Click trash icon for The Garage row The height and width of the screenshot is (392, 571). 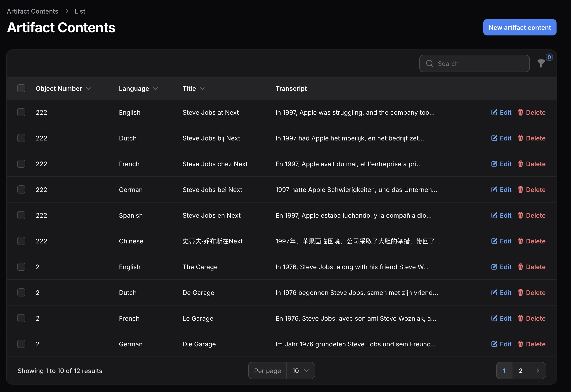[x=520, y=267]
